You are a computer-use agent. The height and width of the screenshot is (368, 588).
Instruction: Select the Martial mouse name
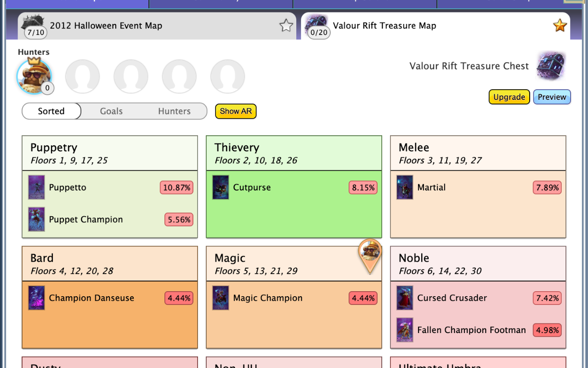(x=431, y=188)
